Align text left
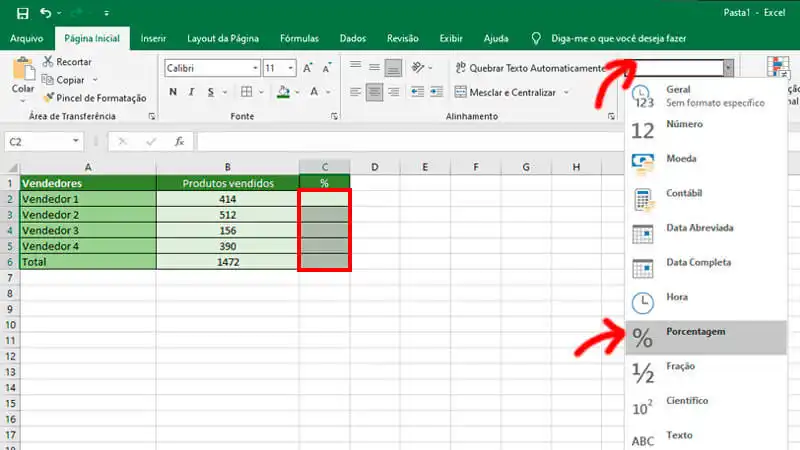Screen dimensions: 800x450 [356, 92]
